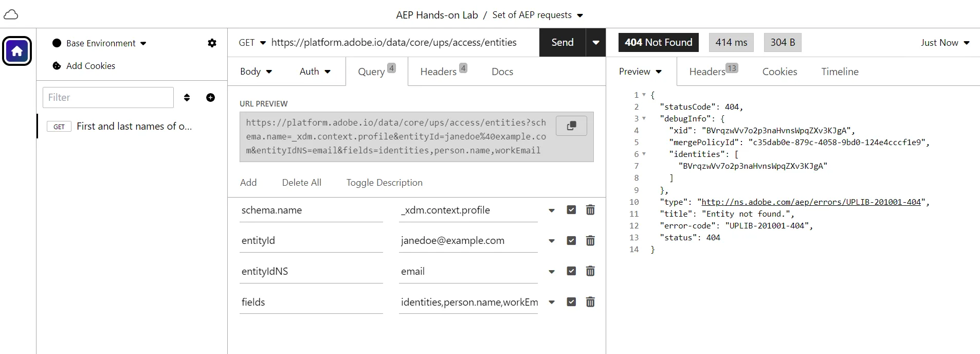Open the Timeline tab

tap(840, 72)
